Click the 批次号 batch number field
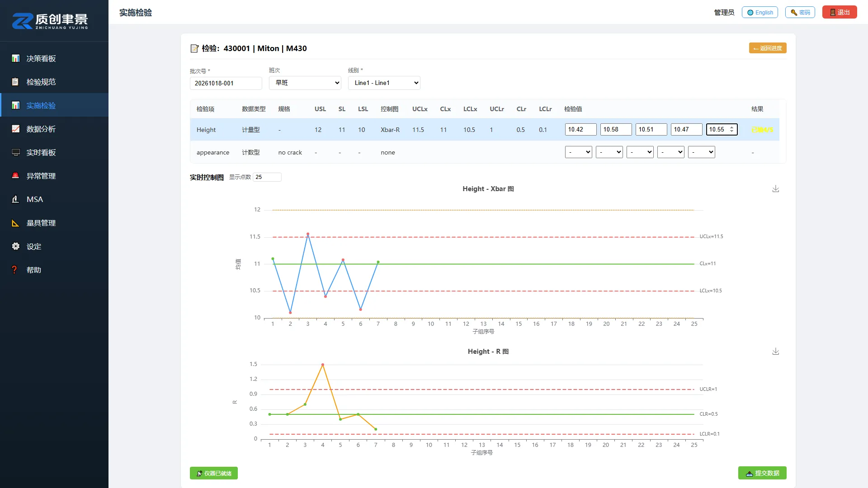 tap(226, 83)
